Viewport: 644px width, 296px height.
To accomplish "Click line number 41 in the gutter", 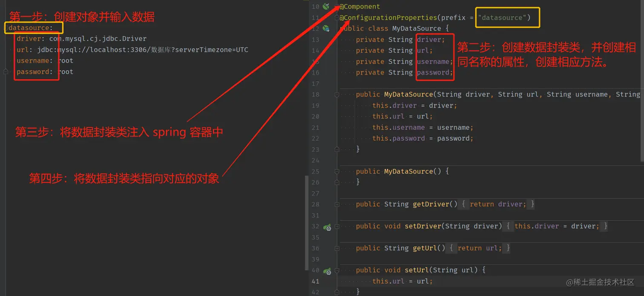I will click(315, 281).
